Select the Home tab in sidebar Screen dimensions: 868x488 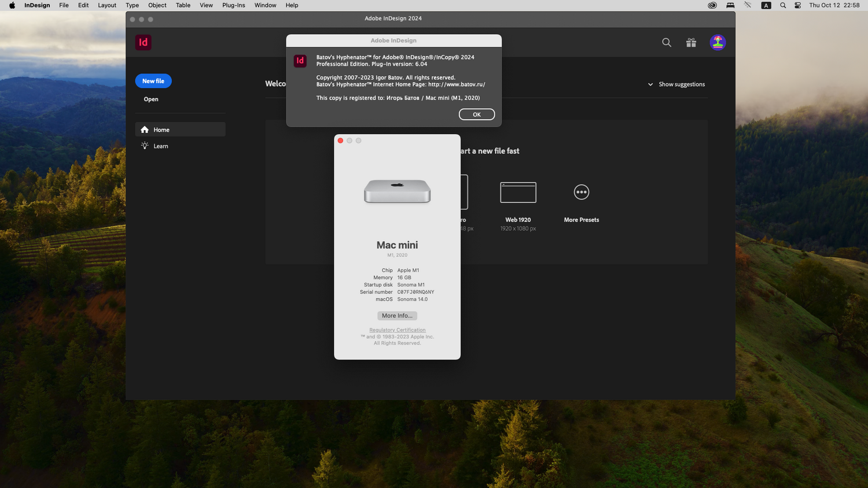point(180,130)
